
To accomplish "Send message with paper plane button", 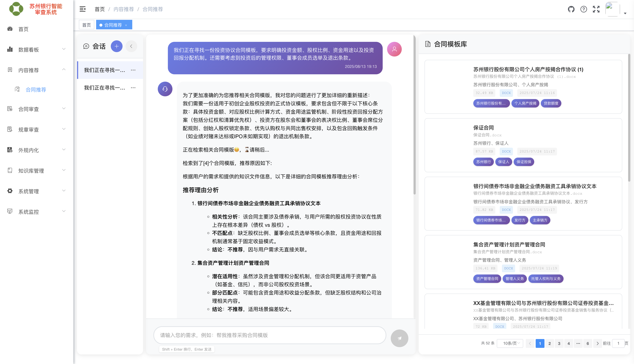I will (x=399, y=338).
